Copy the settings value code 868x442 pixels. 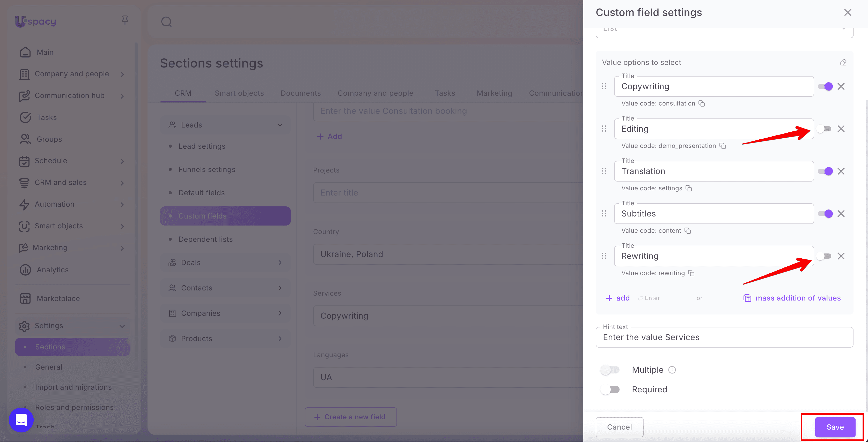(x=689, y=188)
